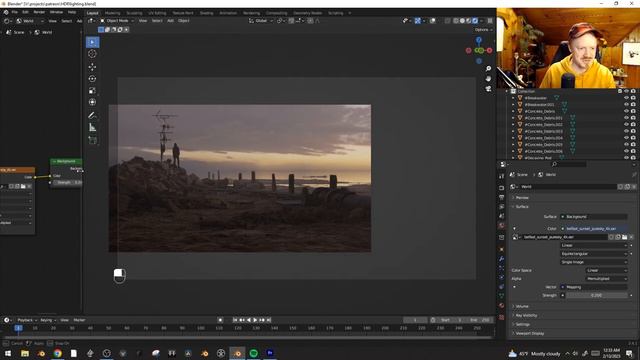Open the World properties tab icon
Image resolution: width=640 pixels, height=360 pixels.
point(502,226)
